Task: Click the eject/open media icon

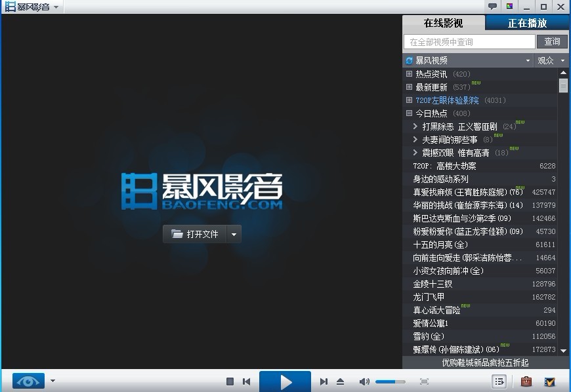Action: tap(340, 382)
